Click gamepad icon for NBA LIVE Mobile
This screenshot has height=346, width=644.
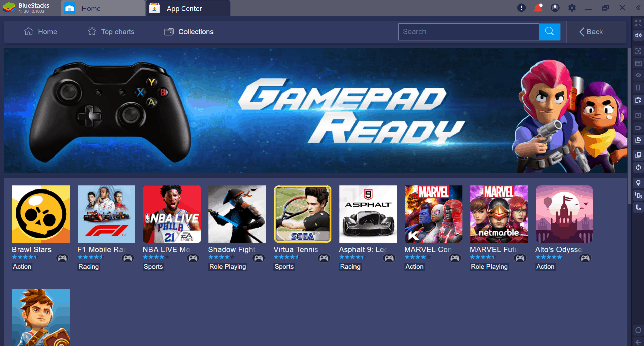193,258
